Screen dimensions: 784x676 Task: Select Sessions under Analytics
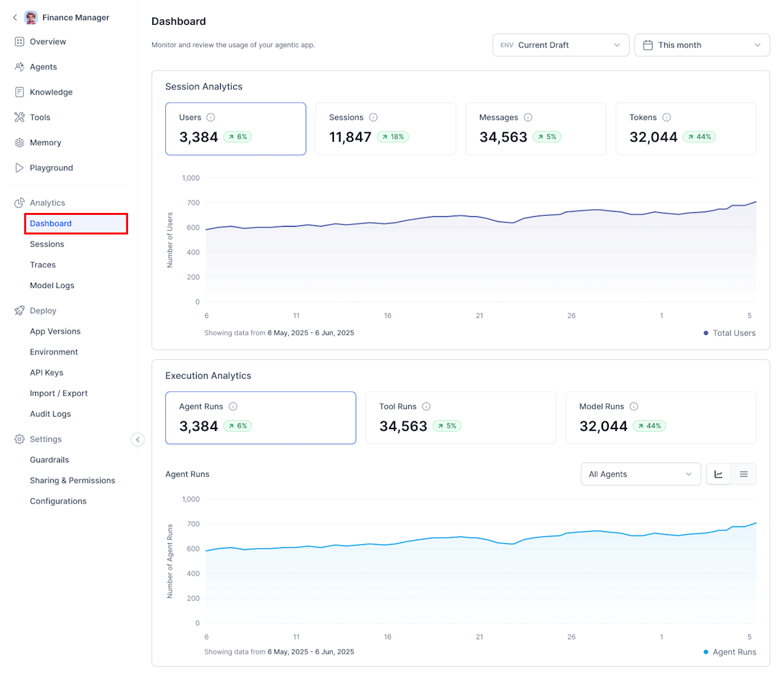[46, 244]
